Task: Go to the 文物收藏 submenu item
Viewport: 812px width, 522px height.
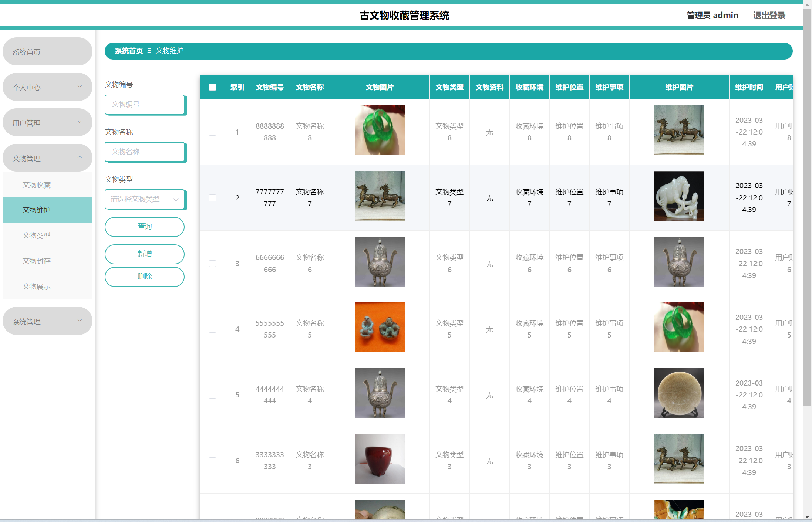Action: [x=37, y=185]
